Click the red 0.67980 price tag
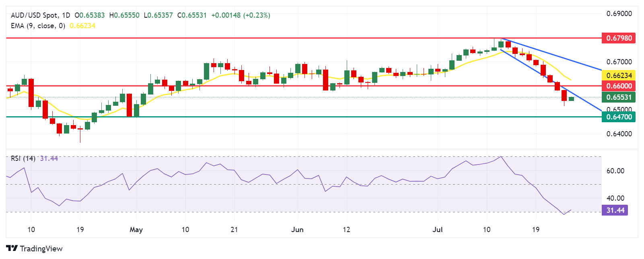The width and height of the screenshot is (644, 259). point(619,38)
